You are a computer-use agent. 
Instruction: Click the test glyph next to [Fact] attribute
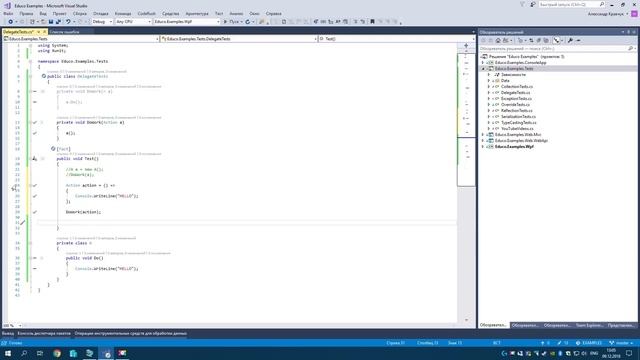click(x=53, y=149)
